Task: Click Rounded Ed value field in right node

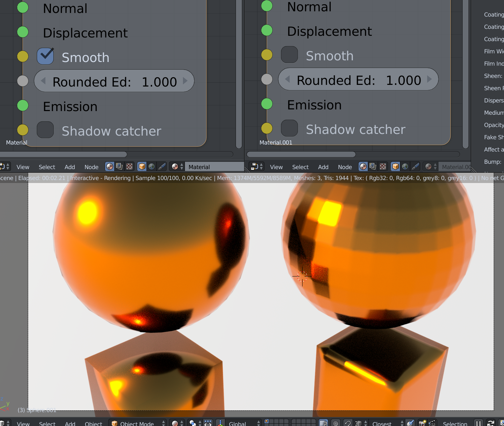Action: pyautogui.click(x=358, y=79)
